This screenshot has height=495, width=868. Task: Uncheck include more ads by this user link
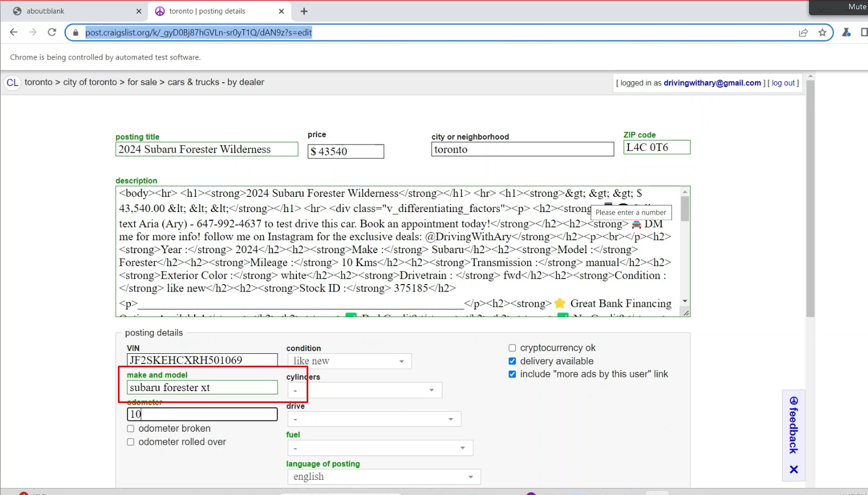point(512,374)
